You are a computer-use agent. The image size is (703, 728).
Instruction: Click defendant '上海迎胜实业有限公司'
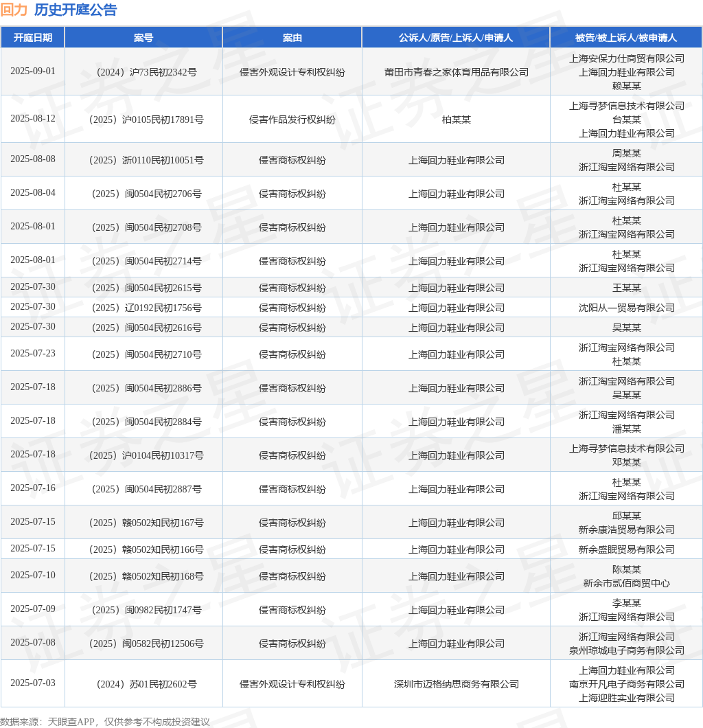coord(626,698)
